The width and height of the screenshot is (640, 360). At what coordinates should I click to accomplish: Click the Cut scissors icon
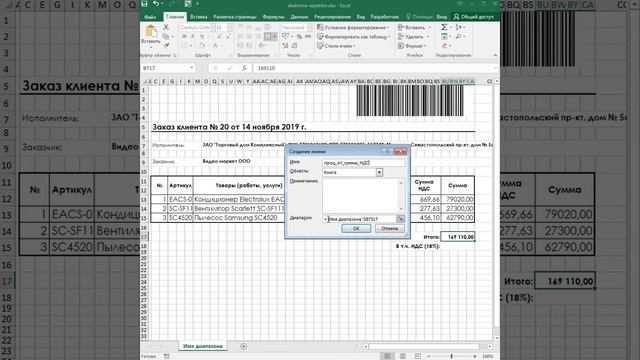pyautogui.click(x=166, y=27)
